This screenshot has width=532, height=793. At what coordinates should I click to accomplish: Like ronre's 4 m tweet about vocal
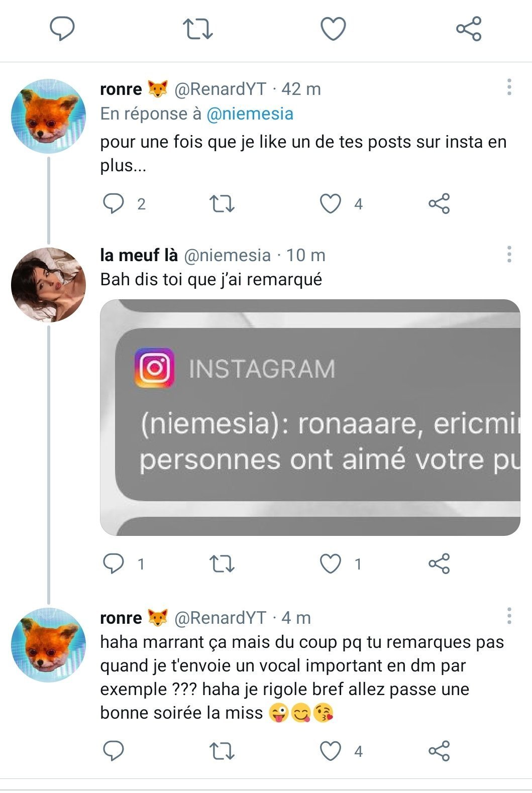[331, 751]
